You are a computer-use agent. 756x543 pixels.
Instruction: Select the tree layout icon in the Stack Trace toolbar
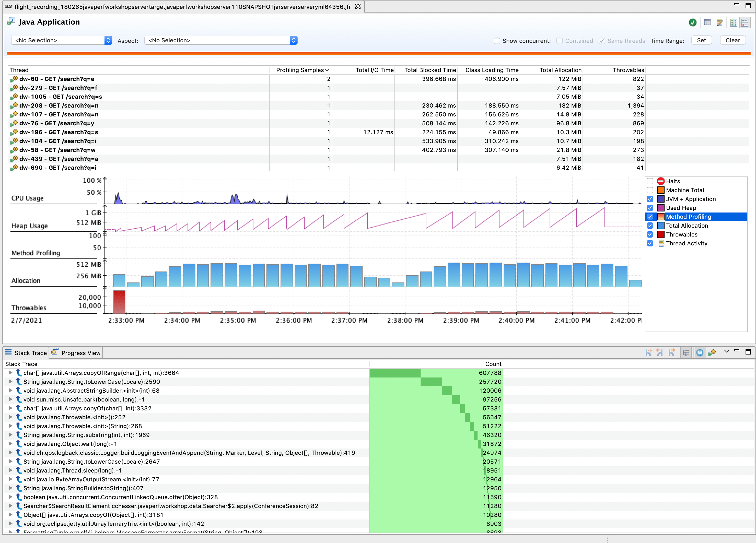click(686, 352)
